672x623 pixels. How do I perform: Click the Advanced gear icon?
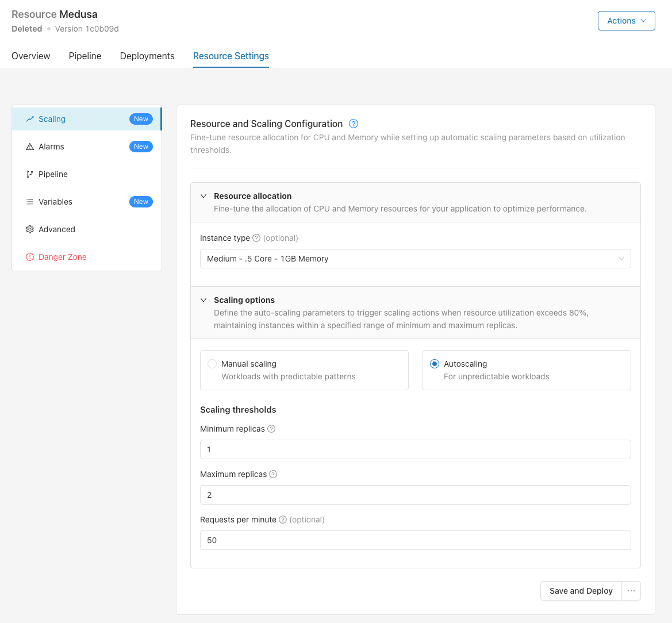click(x=29, y=229)
